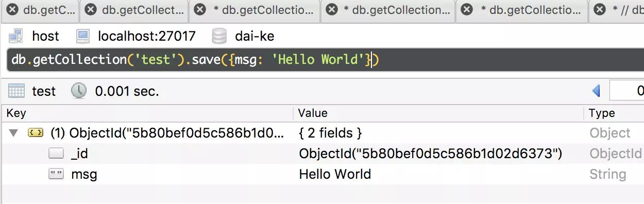The image size is (644, 204).
Task: Click the localhost monitor icon
Action: coord(82,36)
